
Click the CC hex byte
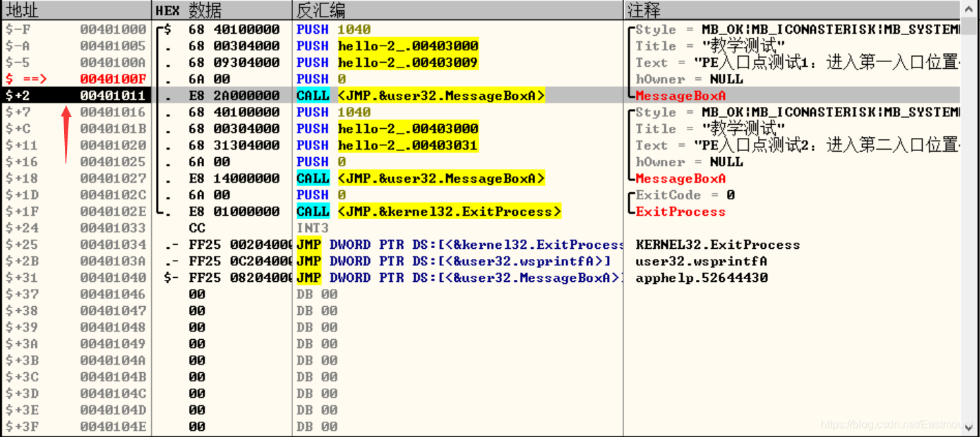(x=197, y=228)
